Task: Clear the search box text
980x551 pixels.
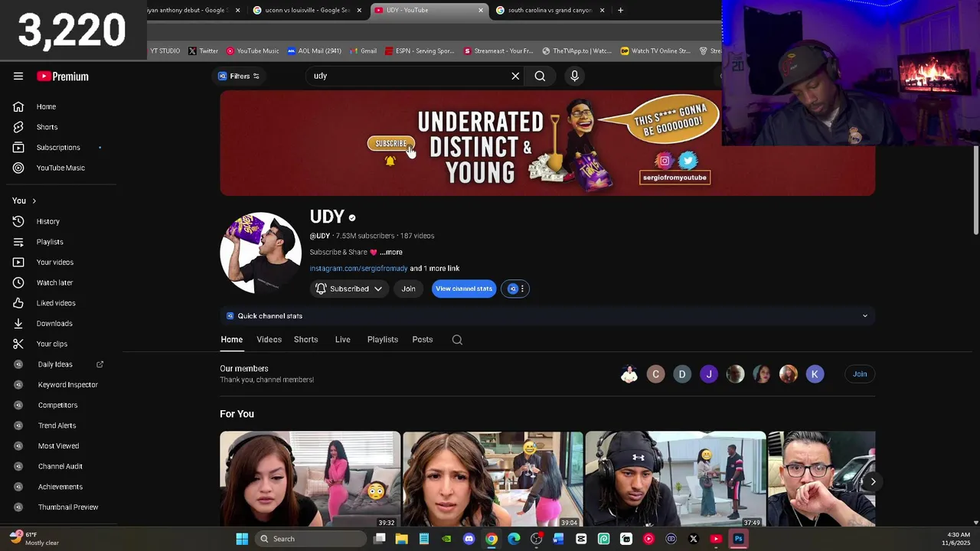Action: coord(515,76)
